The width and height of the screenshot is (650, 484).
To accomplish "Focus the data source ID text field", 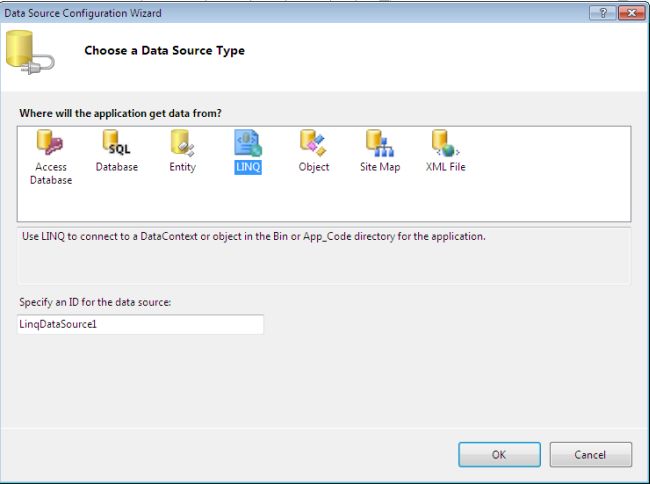I will tap(140, 324).
